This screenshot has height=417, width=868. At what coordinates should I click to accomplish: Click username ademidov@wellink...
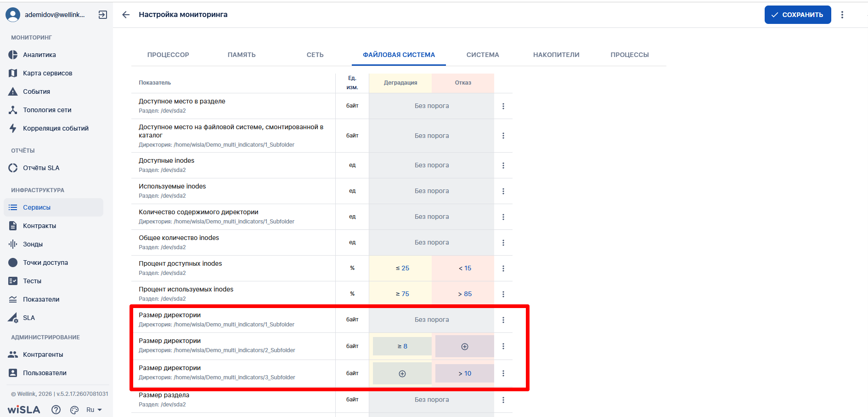click(x=55, y=15)
